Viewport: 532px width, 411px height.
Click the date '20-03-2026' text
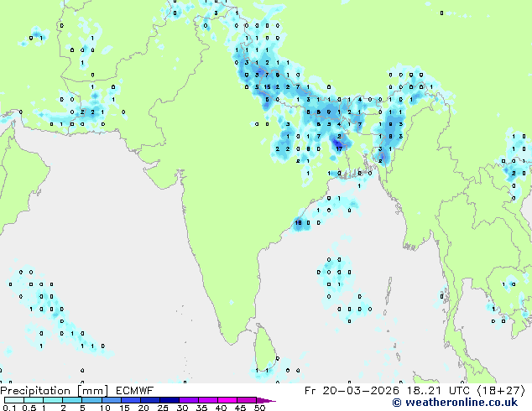point(361,391)
